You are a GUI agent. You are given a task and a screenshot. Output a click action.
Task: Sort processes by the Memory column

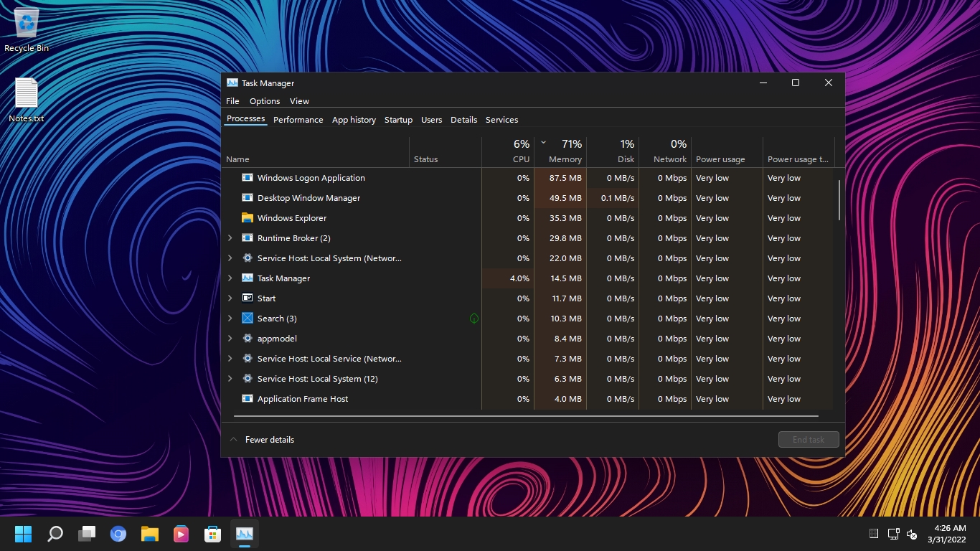click(567, 151)
